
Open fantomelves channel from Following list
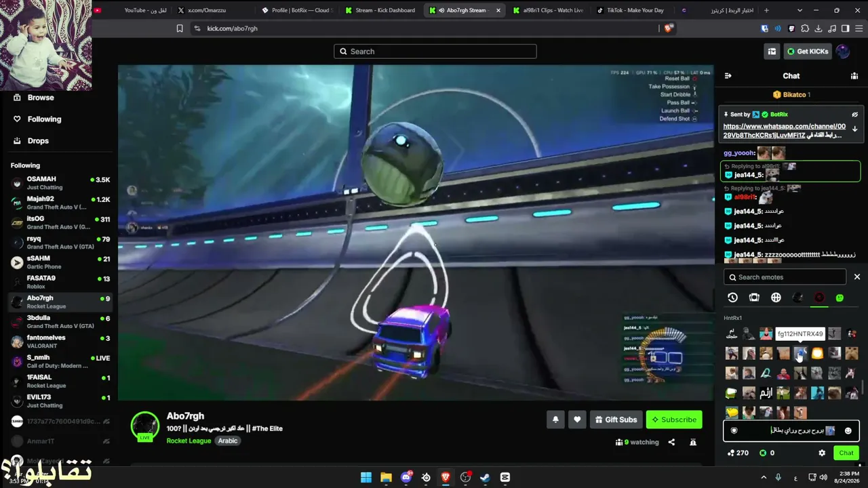click(x=60, y=342)
